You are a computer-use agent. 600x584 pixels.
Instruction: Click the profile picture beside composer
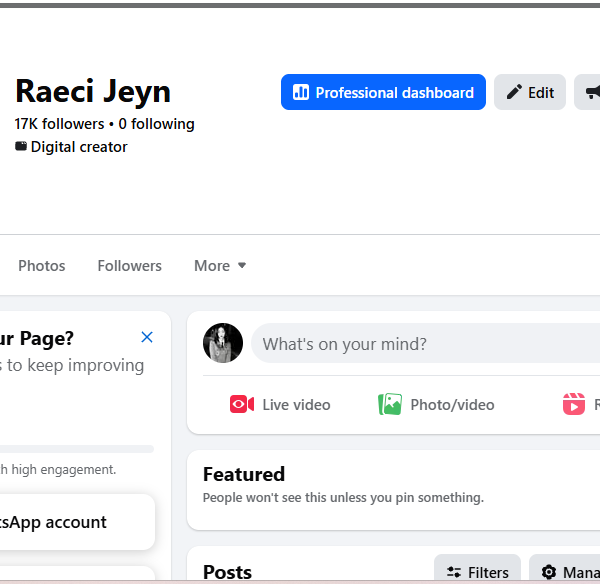click(x=223, y=343)
